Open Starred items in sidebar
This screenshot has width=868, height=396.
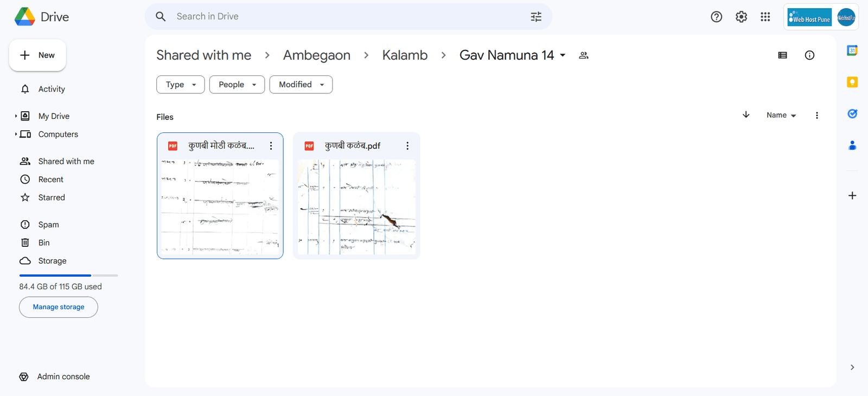(x=52, y=197)
